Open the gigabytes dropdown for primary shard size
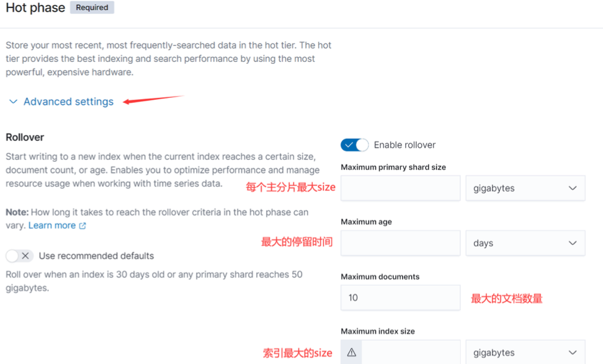This screenshot has height=364, width=603. (525, 188)
